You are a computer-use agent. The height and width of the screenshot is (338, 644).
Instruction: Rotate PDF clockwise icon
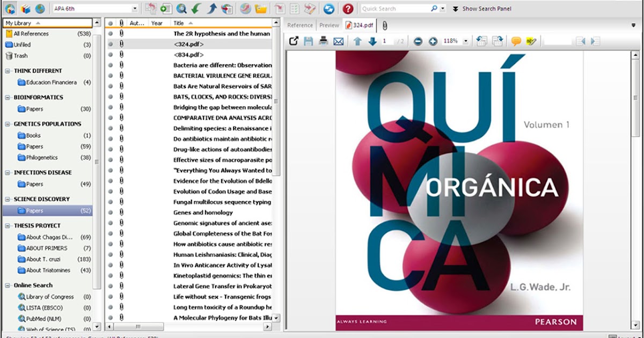(497, 41)
